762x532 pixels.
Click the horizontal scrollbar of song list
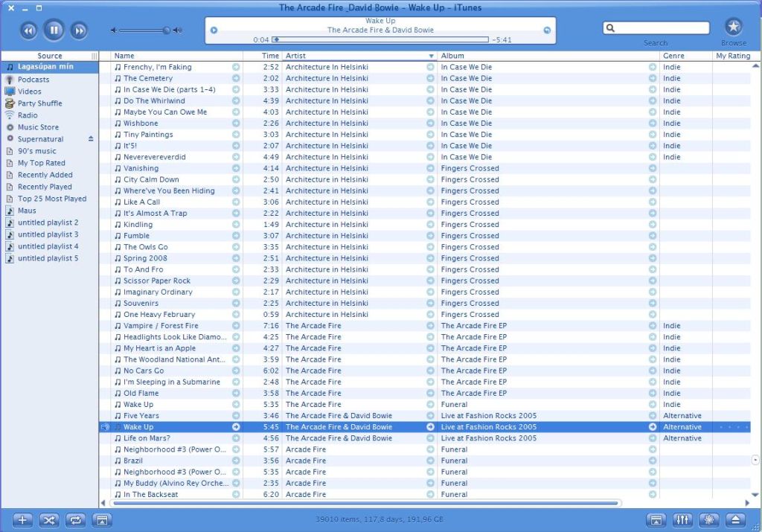(365, 503)
